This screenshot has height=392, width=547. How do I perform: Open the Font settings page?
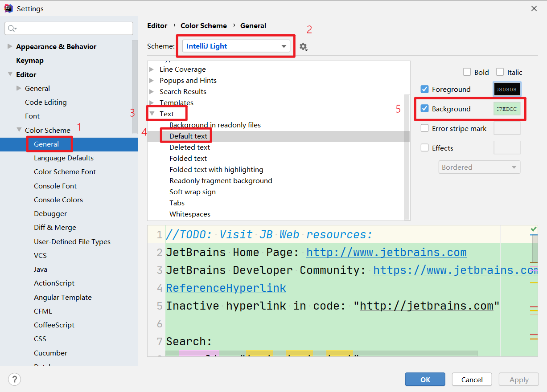[32, 116]
